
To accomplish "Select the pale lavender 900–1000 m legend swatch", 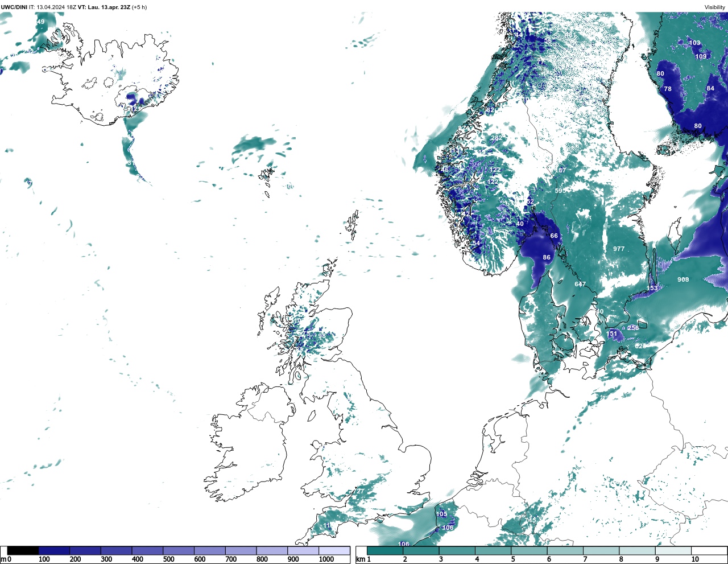I will click(x=303, y=550).
